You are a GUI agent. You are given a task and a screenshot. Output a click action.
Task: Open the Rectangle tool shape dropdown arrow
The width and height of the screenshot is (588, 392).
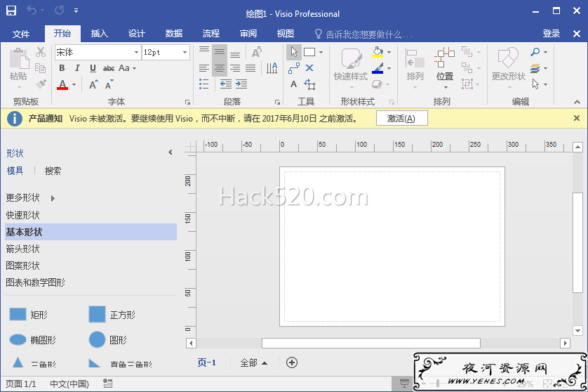click(x=321, y=52)
